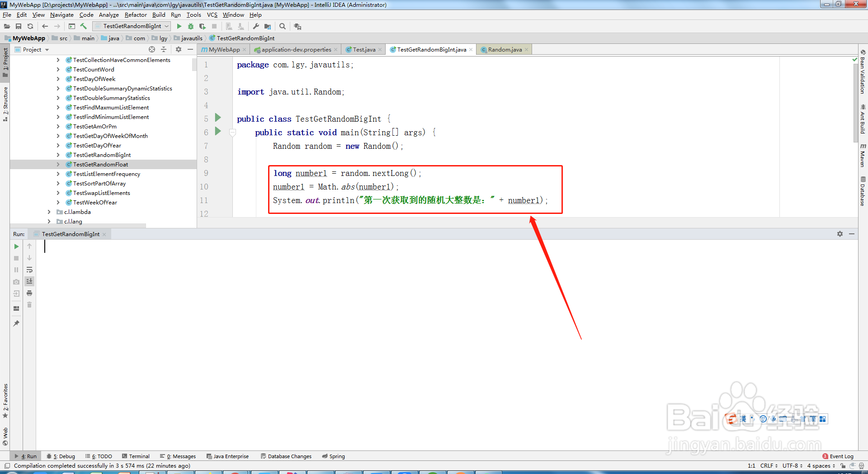The height and width of the screenshot is (474, 868).
Task: Close the TestGetRandomBigInt.java editor tab
Action: tap(471, 50)
